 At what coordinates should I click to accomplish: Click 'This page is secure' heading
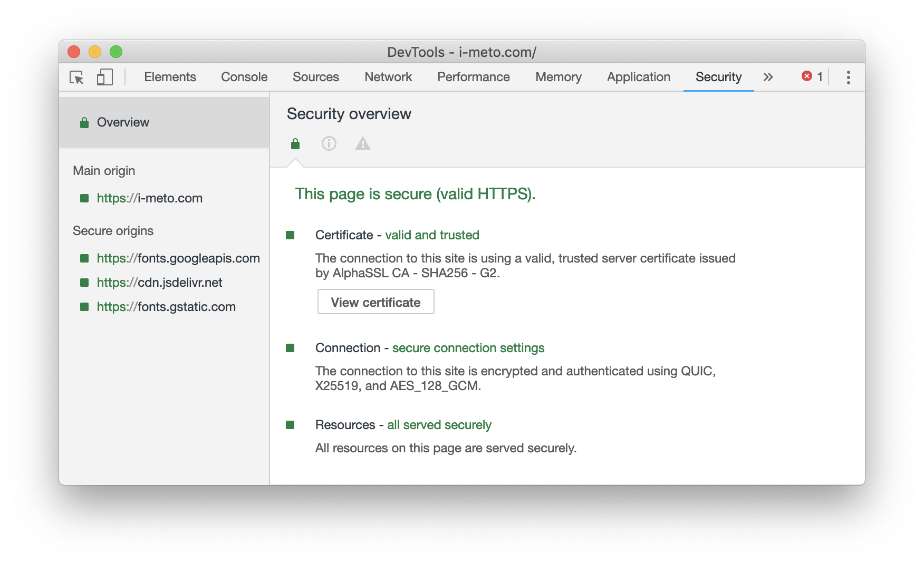416,194
